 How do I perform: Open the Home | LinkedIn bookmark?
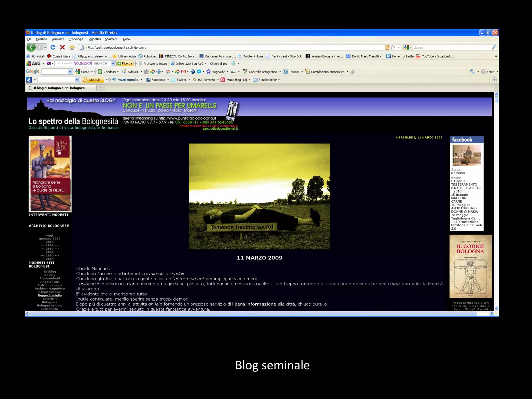400,56
